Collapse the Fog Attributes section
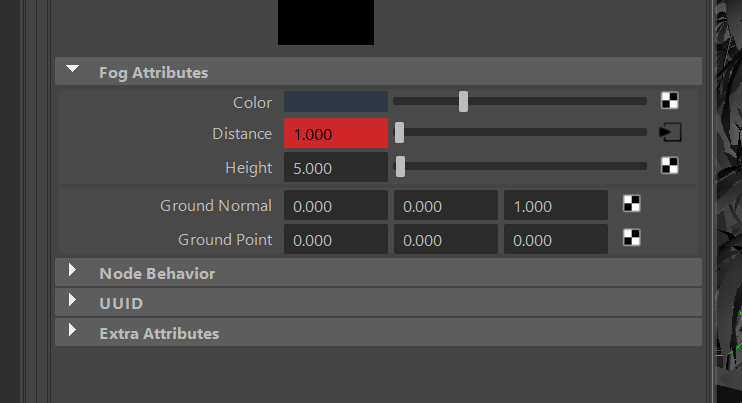Viewport: 742px width, 403px height. [x=72, y=69]
